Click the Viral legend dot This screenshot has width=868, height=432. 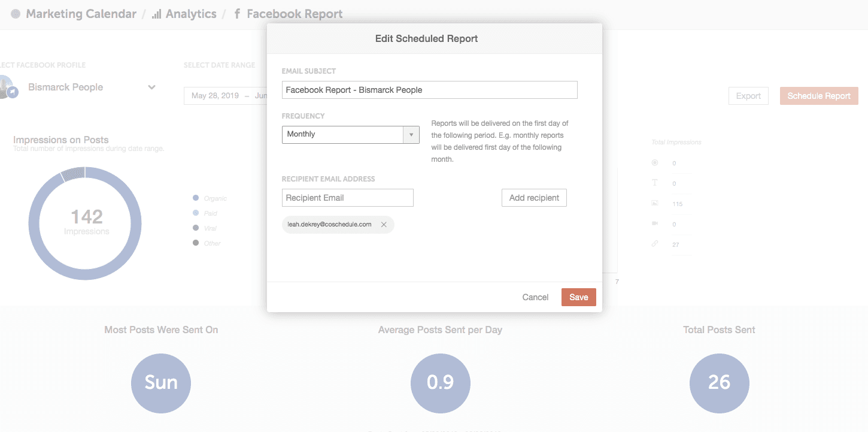click(x=196, y=228)
